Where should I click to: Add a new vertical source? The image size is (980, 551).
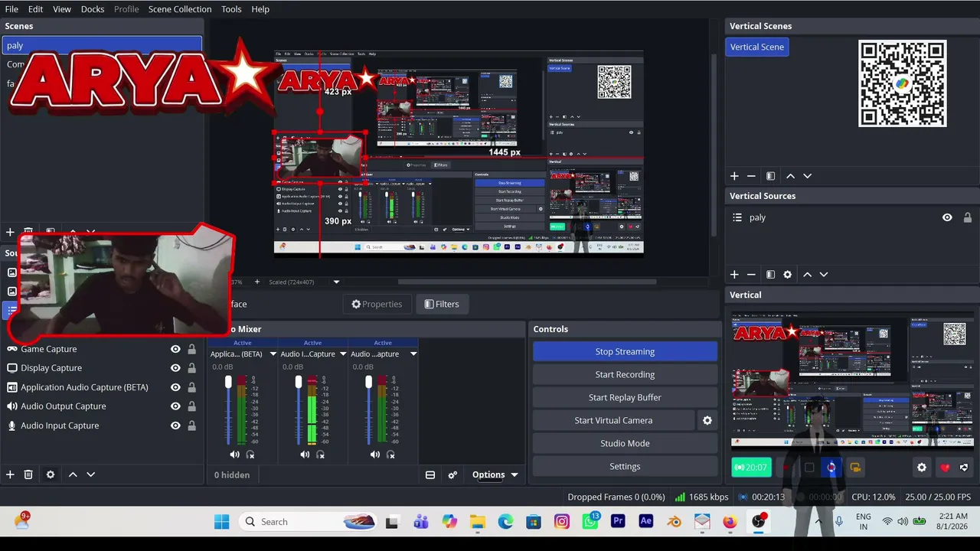pyautogui.click(x=734, y=274)
